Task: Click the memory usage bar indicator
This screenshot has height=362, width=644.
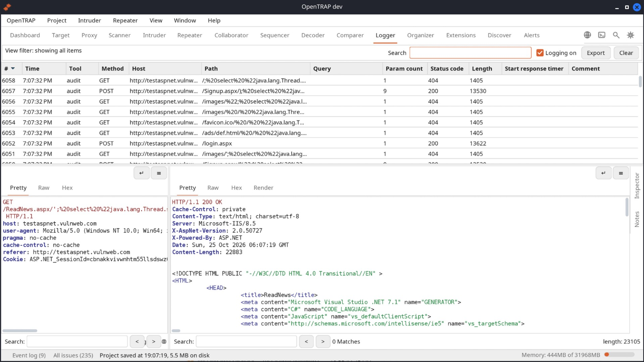Action: (x=619, y=355)
